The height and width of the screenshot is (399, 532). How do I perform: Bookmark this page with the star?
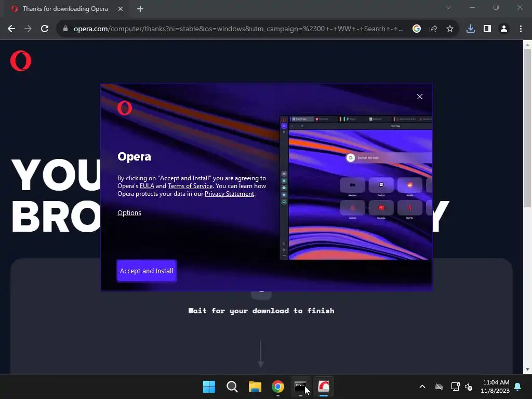450,29
